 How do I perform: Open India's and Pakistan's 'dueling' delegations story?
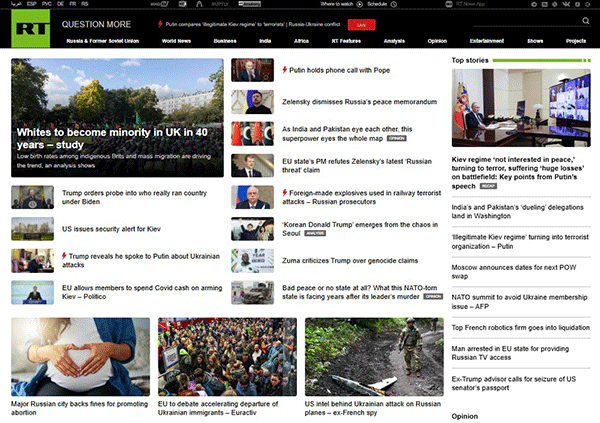click(517, 211)
